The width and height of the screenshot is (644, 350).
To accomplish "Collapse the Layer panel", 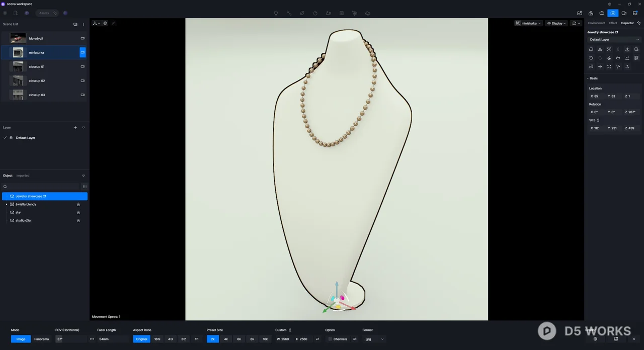I will (84, 128).
